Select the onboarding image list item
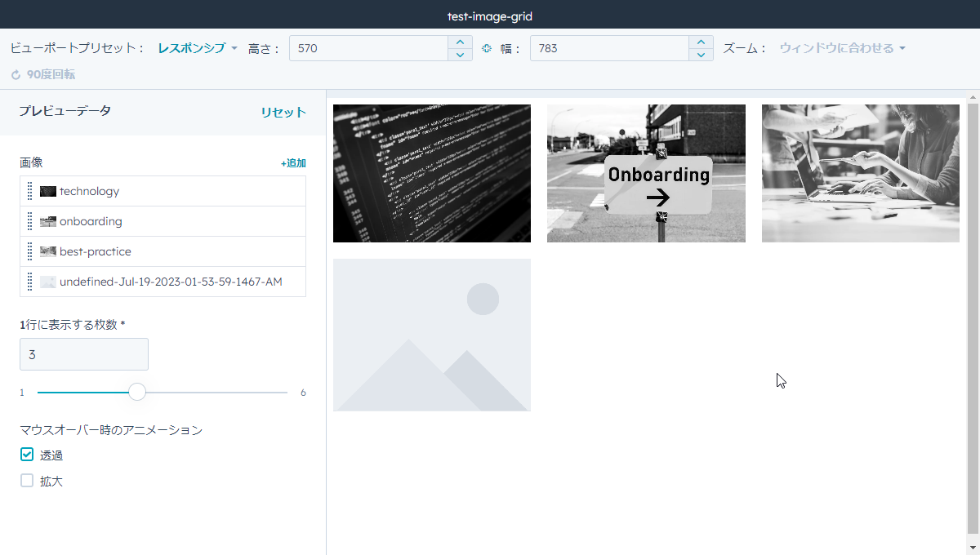Screen dimensions: 980x555 tap(163, 221)
